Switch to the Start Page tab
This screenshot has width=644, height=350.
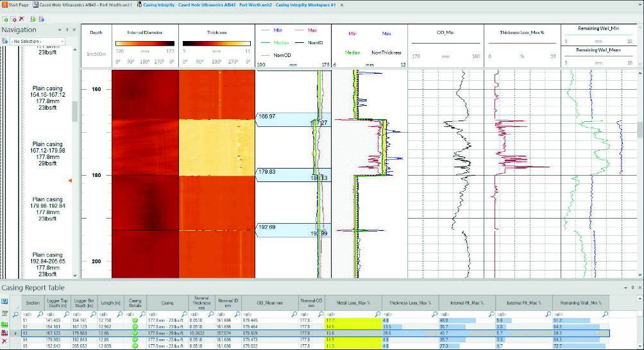15,4
